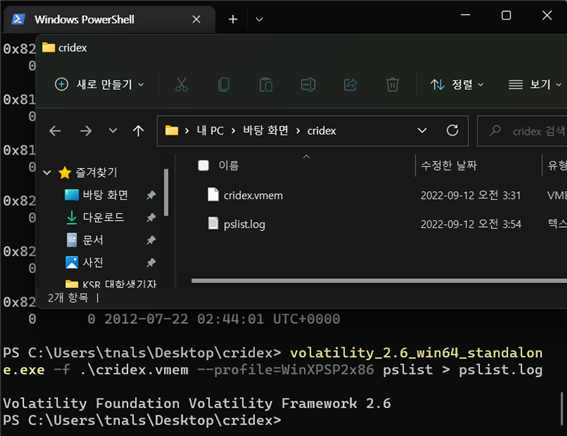Close the Windows PowerShell tab
Viewport: 567px width, 436px height.
pos(196,19)
